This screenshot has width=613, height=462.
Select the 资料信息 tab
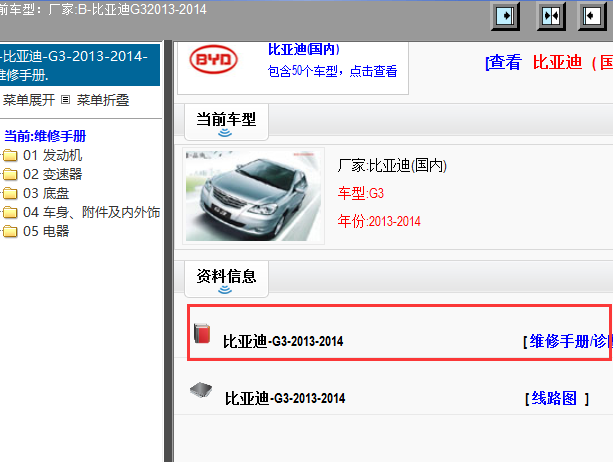coord(226,279)
